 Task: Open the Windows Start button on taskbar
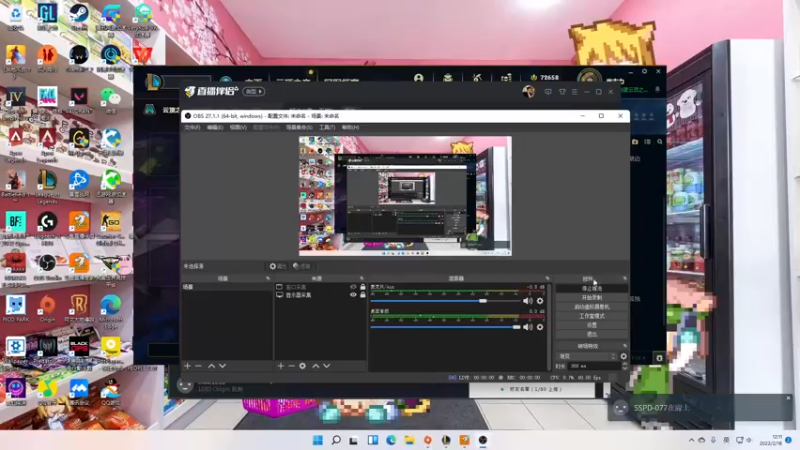click(x=317, y=440)
